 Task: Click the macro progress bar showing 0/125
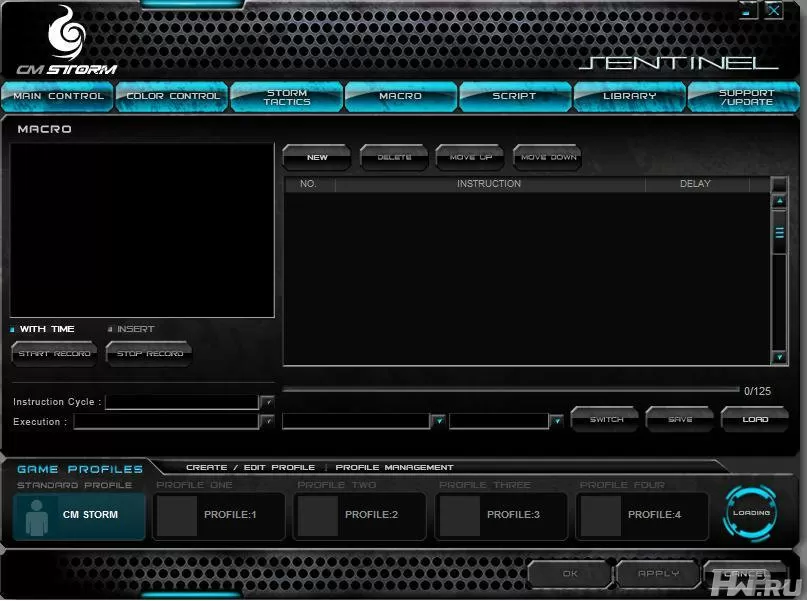(510, 390)
